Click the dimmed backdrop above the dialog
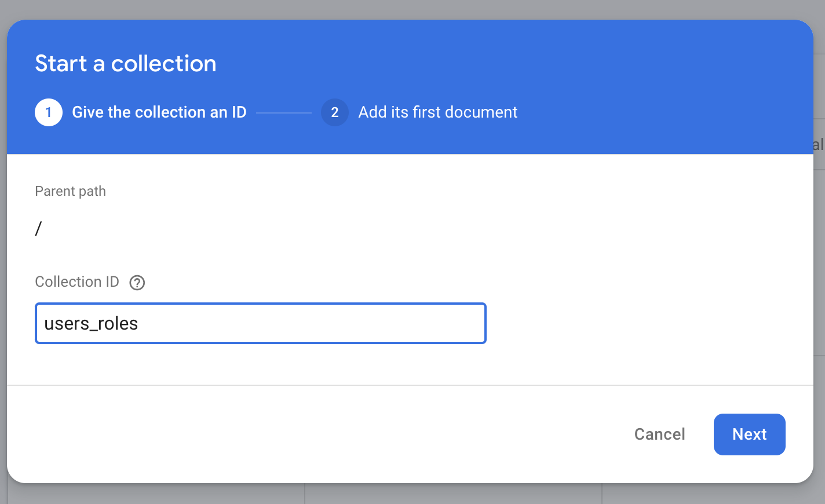The image size is (825, 504). [x=406, y=9]
